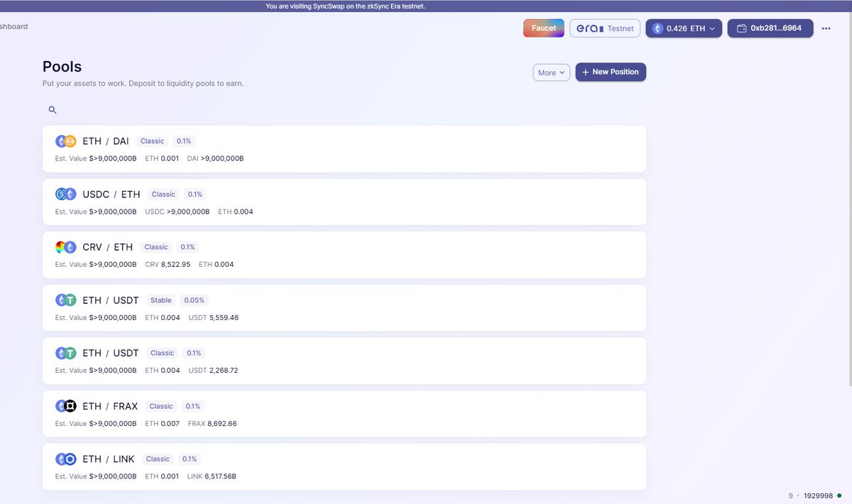Viewport: 852px width, 504px height.
Task: Click the LINK 6,517.56B amount
Action: [212, 476]
